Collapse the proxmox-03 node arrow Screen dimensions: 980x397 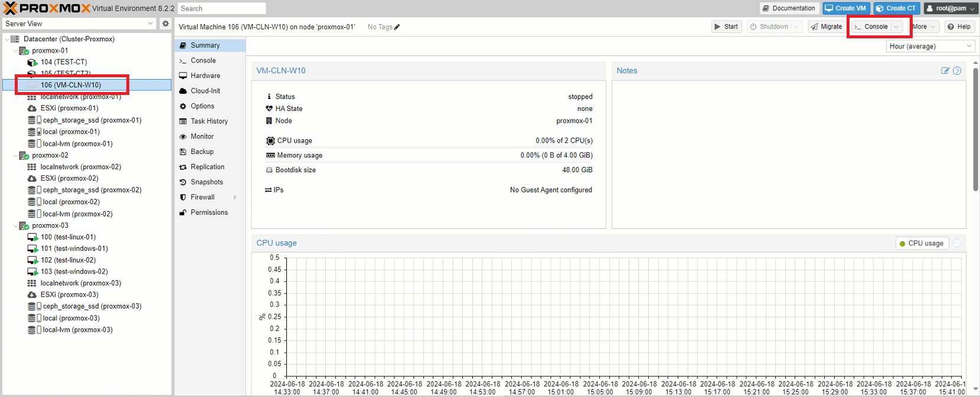coord(15,226)
